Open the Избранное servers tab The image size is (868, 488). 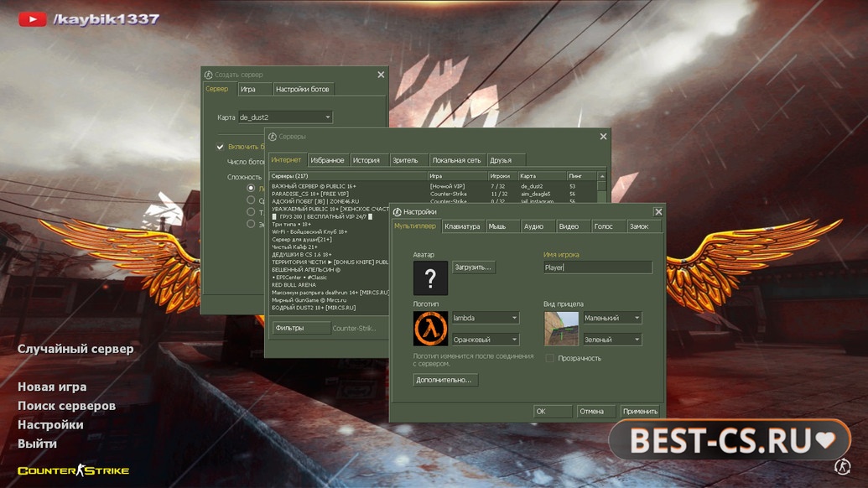coord(328,160)
